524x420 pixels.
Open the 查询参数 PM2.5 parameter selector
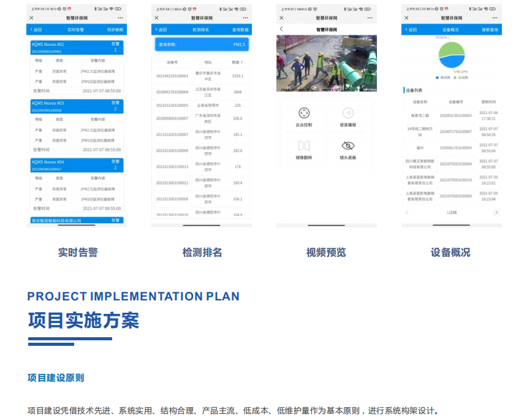click(202, 45)
